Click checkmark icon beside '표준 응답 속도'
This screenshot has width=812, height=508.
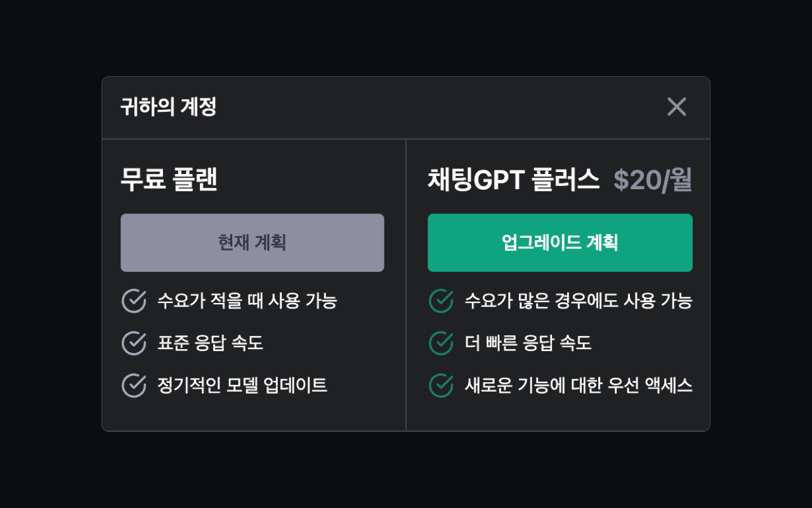(x=133, y=343)
